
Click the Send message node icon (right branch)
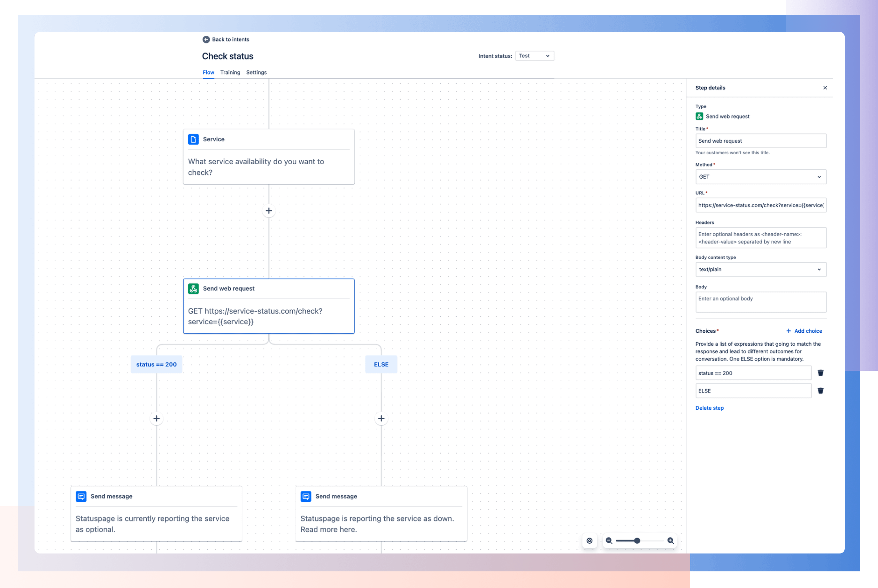(306, 496)
